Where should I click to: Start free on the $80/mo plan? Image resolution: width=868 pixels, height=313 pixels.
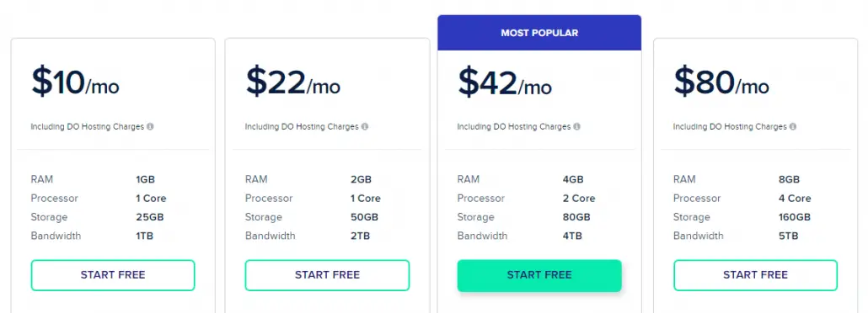(755, 275)
